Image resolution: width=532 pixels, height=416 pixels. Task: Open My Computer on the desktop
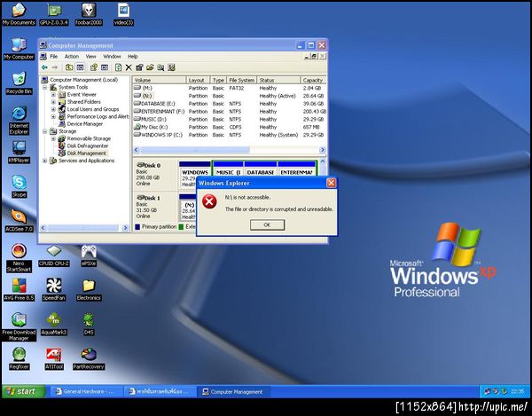19,49
